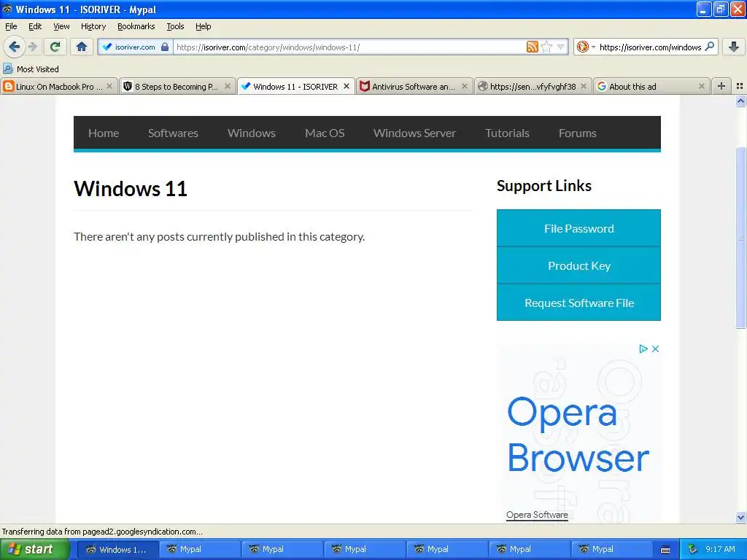This screenshot has height=560, width=747.
Task: Subscribe via the orange RSS feed icon
Action: [532, 47]
